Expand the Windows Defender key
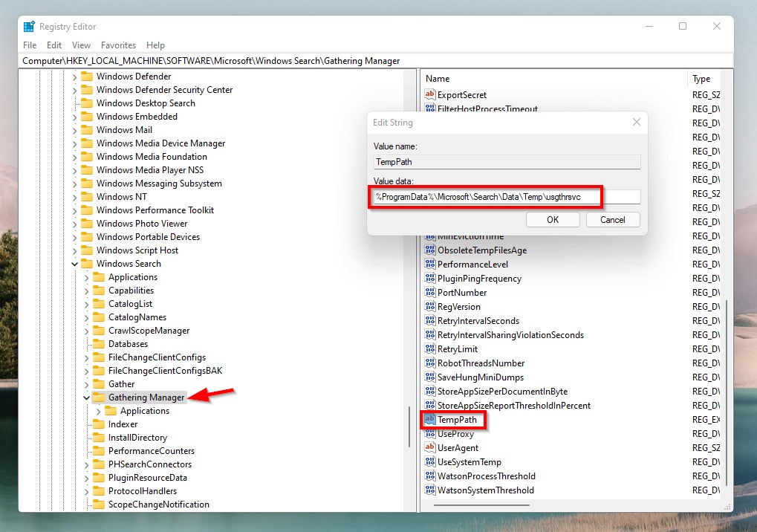757x532 pixels. pos(74,77)
